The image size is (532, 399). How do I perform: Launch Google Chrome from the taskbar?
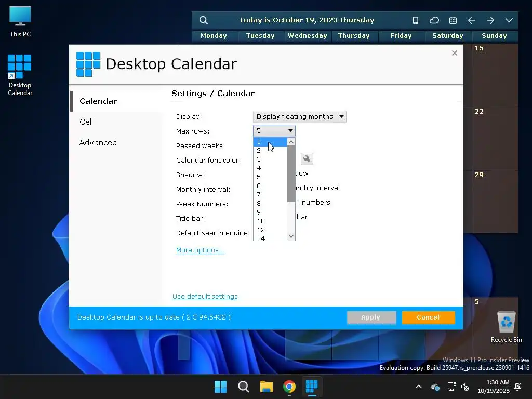point(289,387)
